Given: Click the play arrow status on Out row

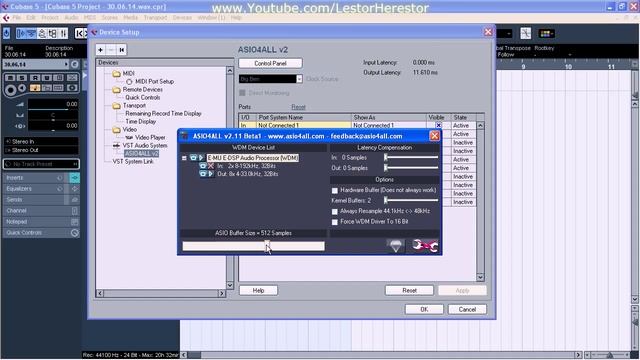Looking at the screenshot, I should [x=211, y=174].
